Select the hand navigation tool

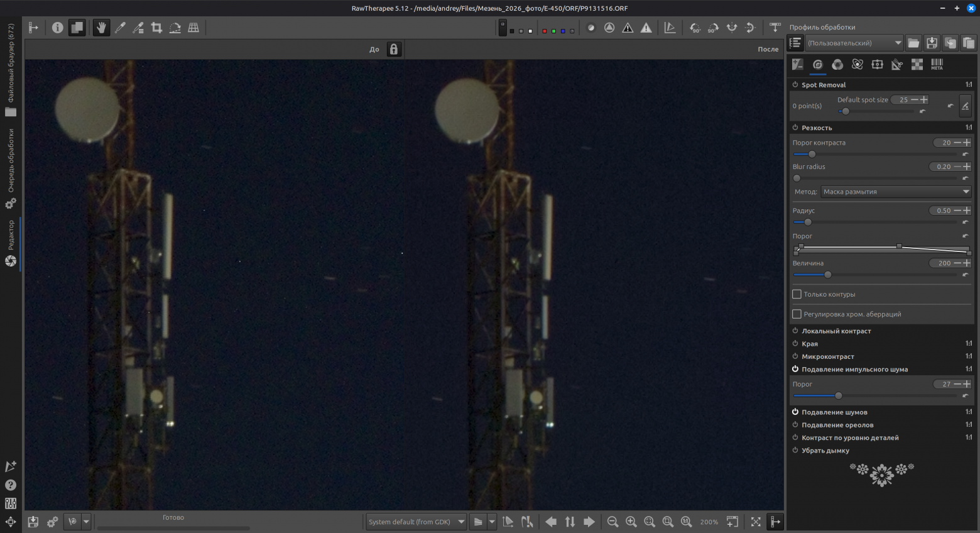[101, 28]
